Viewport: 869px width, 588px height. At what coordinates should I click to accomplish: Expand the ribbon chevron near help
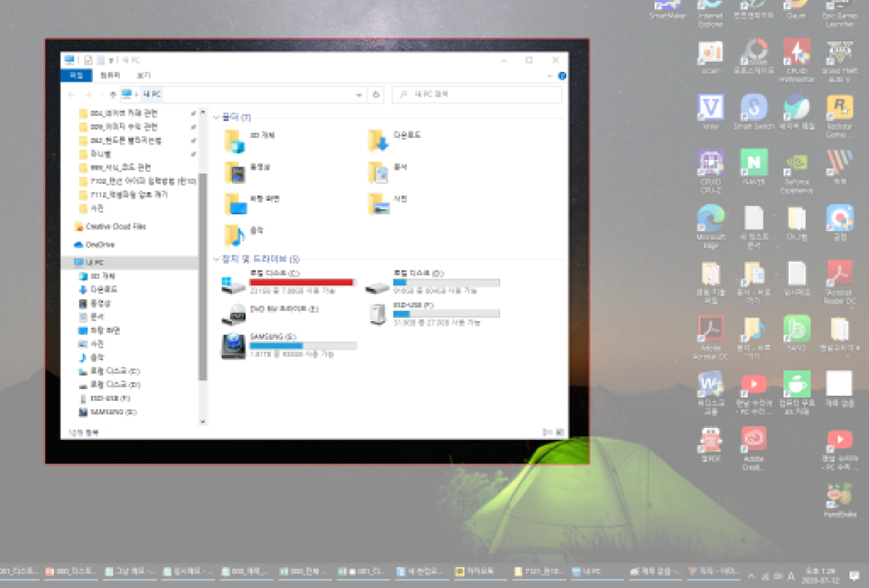point(550,76)
